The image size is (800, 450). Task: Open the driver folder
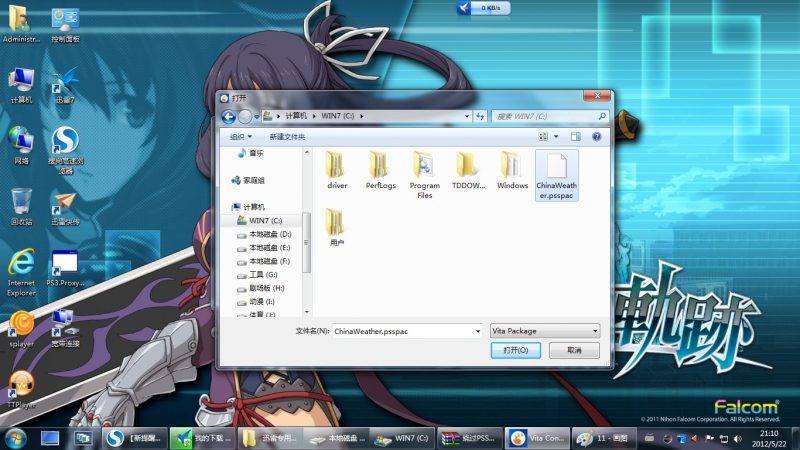(337, 170)
